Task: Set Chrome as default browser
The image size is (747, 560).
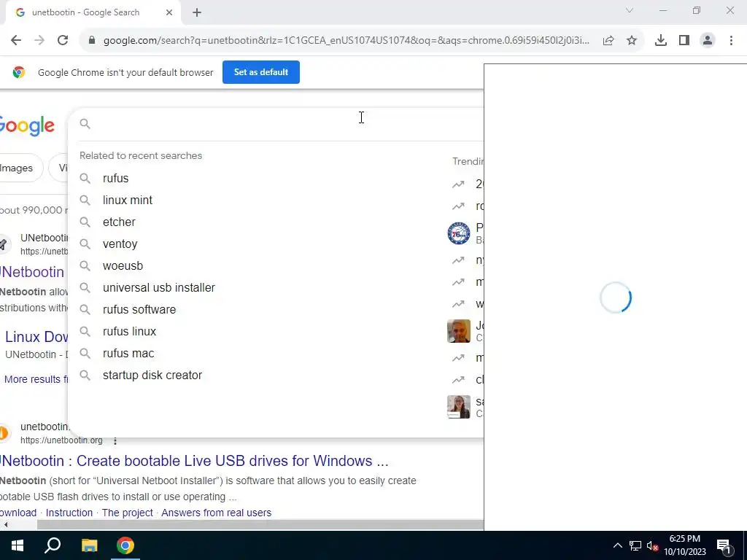Action: (x=261, y=72)
